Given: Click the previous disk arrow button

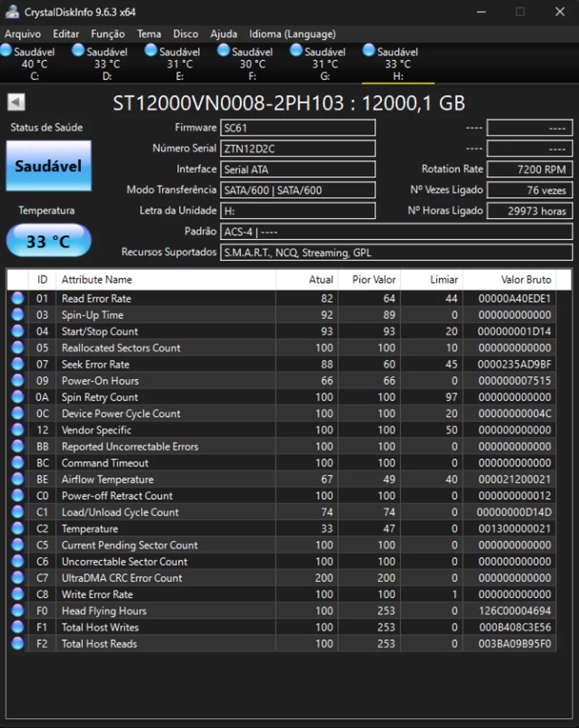Looking at the screenshot, I should pos(16,102).
